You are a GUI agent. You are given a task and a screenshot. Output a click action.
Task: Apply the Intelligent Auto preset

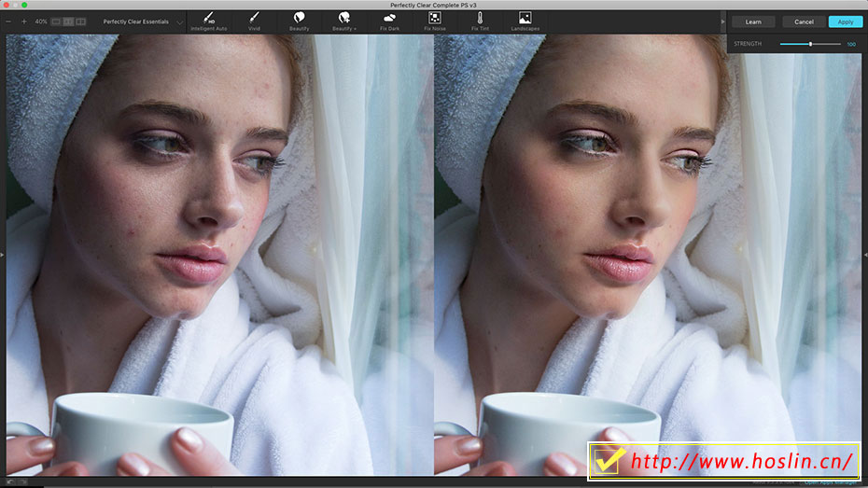(209, 21)
